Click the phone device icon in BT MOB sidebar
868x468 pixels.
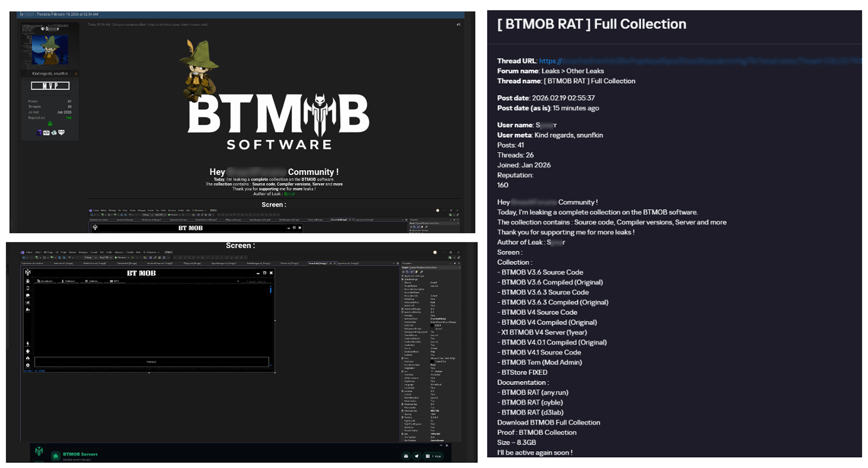28,288
